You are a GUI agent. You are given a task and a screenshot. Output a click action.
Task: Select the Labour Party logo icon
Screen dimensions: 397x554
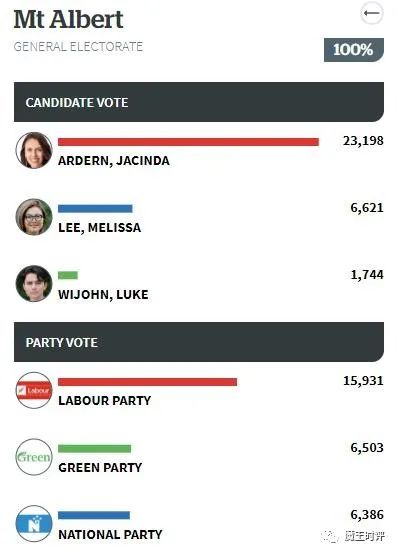click(34, 390)
